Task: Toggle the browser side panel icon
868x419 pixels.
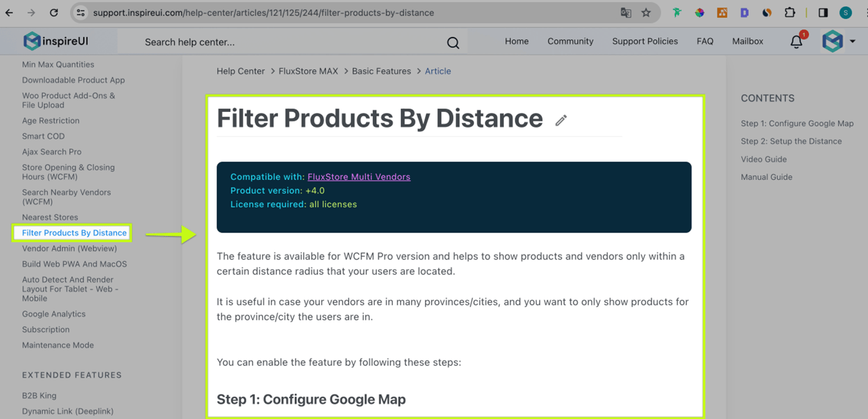Action: click(823, 13)
